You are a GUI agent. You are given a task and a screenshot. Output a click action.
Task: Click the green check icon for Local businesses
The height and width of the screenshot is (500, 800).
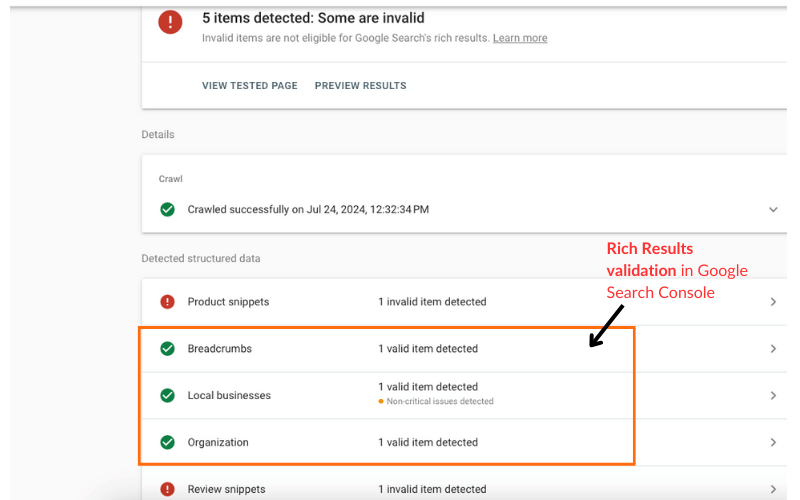167,395
